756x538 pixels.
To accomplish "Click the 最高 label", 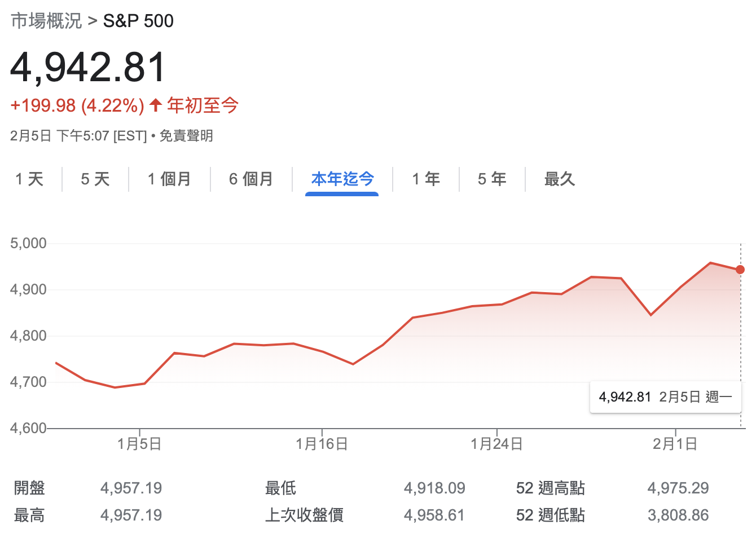I will point(29,515).
